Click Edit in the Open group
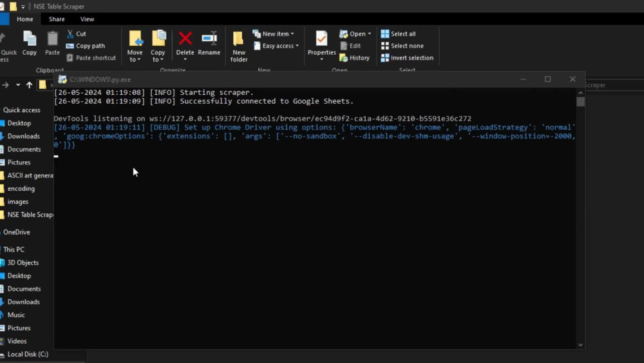Viewport: 644px width, 363px height. [350, 46]
